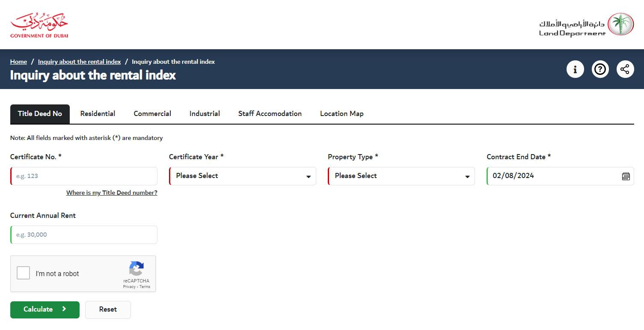Click the Land Department logo

click(586, 24)
